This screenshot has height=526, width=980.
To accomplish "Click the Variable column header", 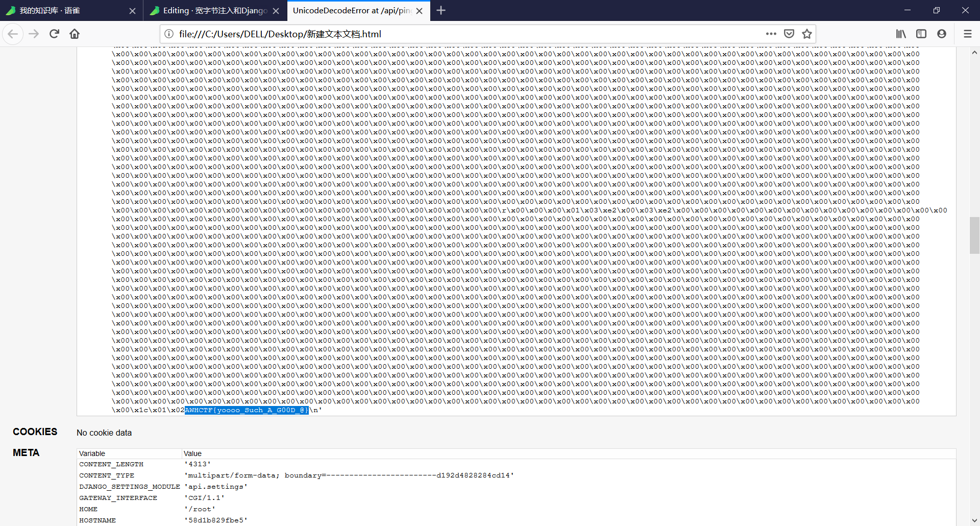I will click(x=92, y=453).
